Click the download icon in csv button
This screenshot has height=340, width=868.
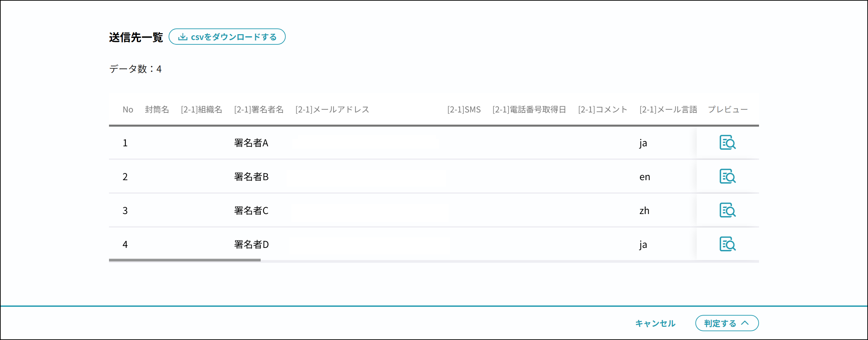[x=183, y=37]
